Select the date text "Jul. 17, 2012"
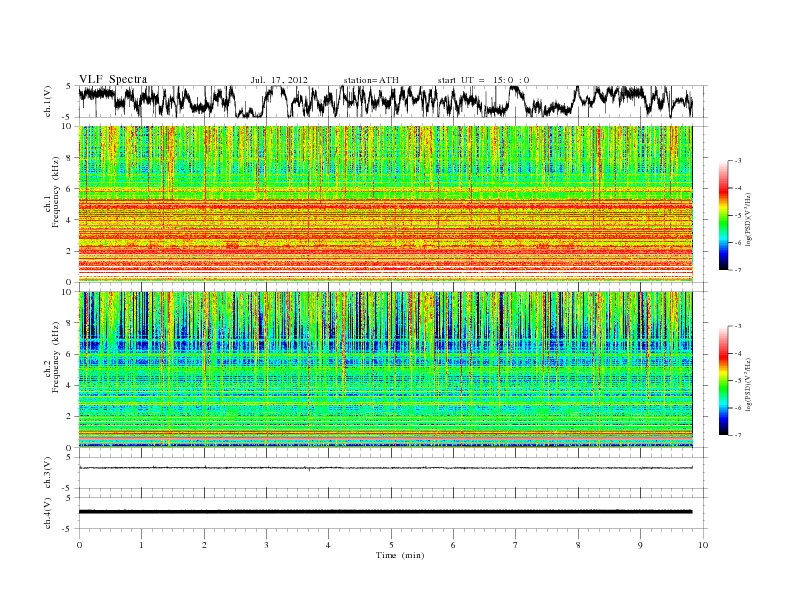This screenshot has height=612, width=792. point(279,80)
